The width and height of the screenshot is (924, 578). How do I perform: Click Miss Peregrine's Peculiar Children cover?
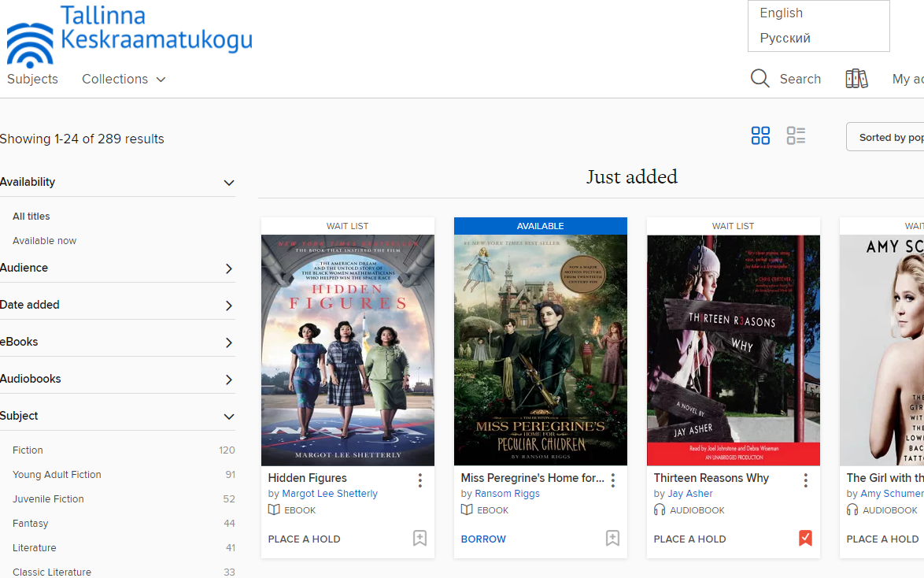(x=541, y=350)
